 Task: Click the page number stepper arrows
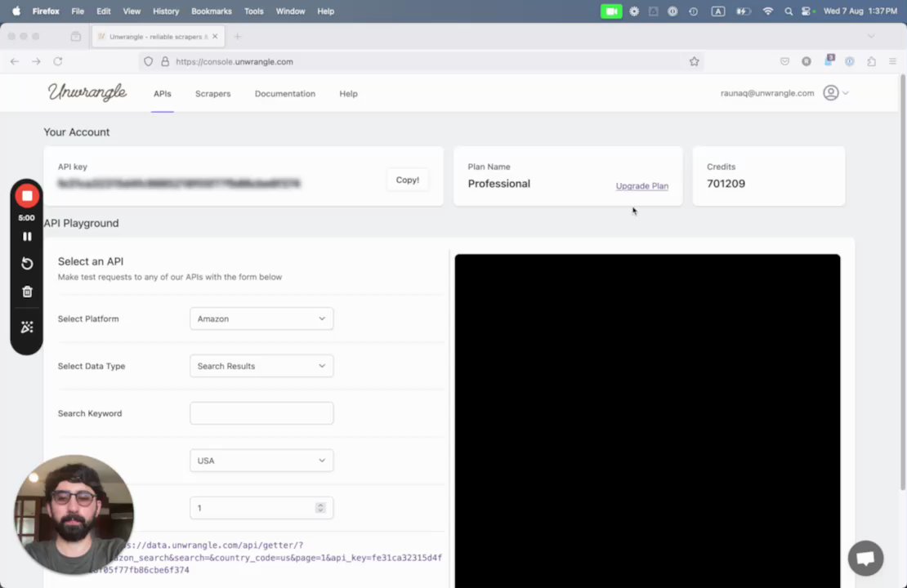click(x=319, y=508)
